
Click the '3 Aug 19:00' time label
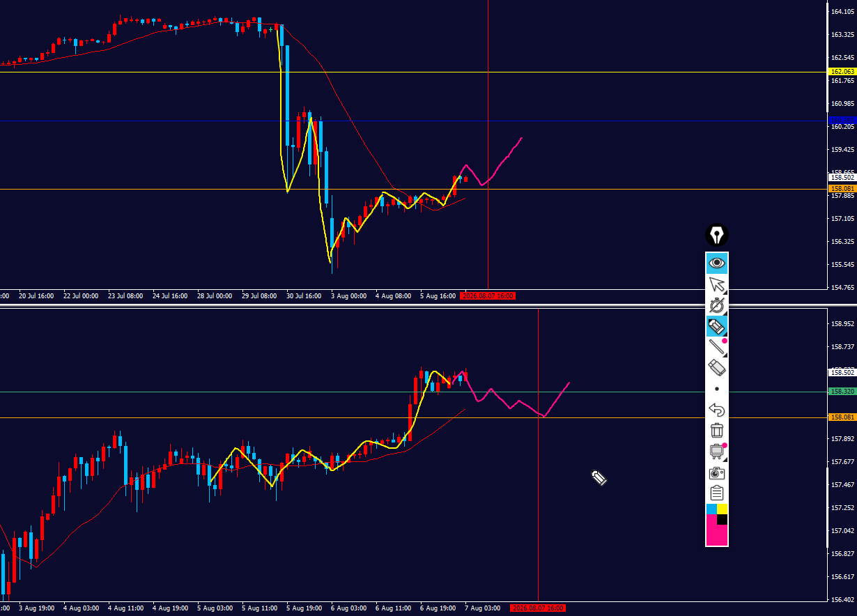pos(37,608)
